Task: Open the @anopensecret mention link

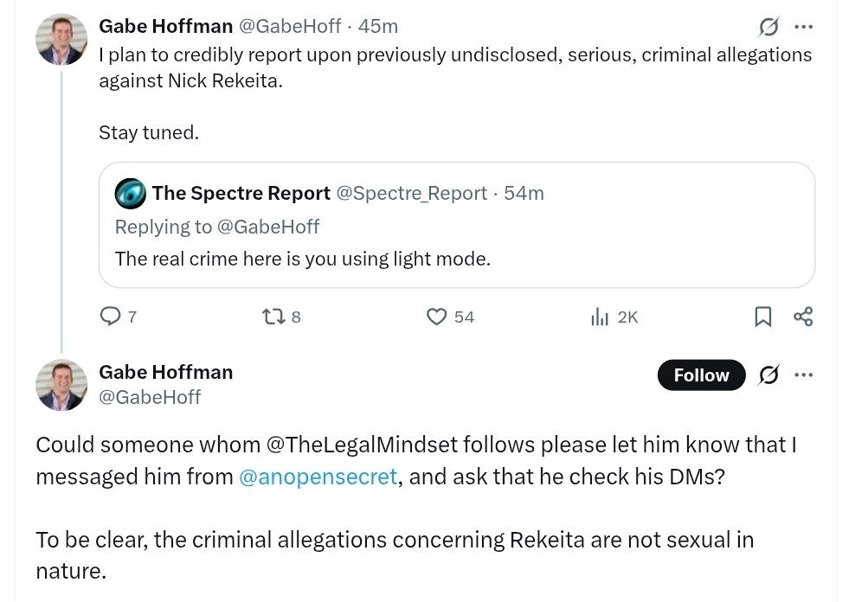Action: [318, 476]
